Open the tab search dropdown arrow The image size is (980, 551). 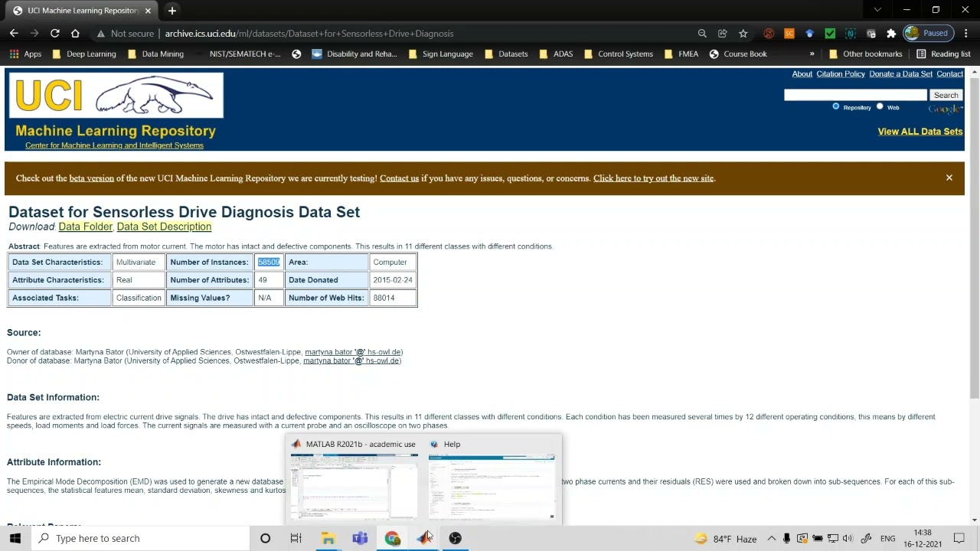click(x=877, y=10)
